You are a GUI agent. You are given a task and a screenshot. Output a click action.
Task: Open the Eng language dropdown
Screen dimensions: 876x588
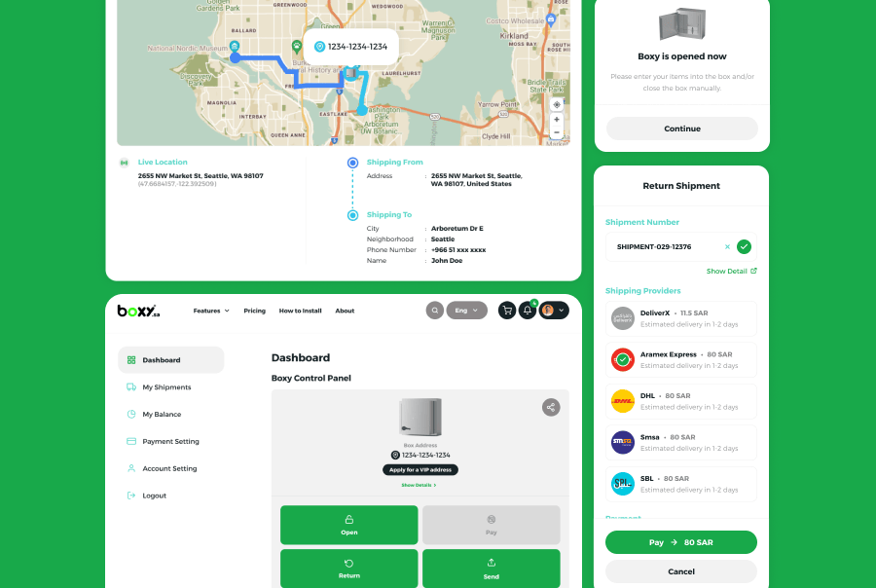pos(466,311)
